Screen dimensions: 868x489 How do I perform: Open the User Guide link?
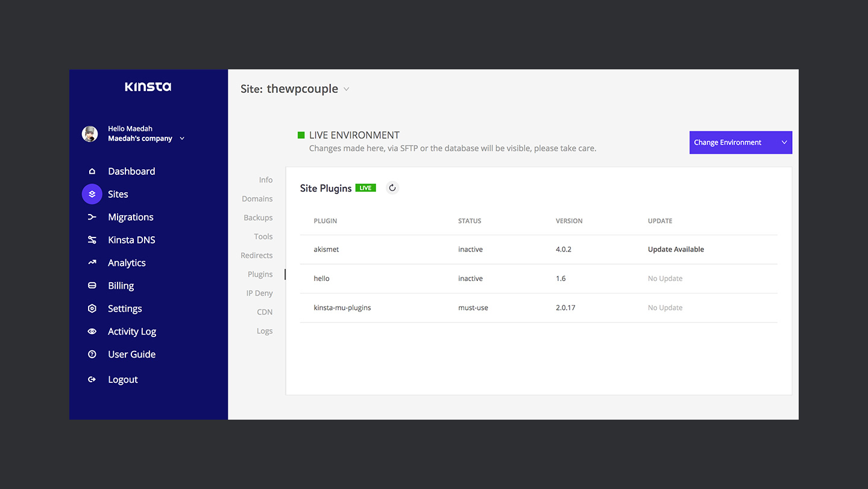point(131,355)
